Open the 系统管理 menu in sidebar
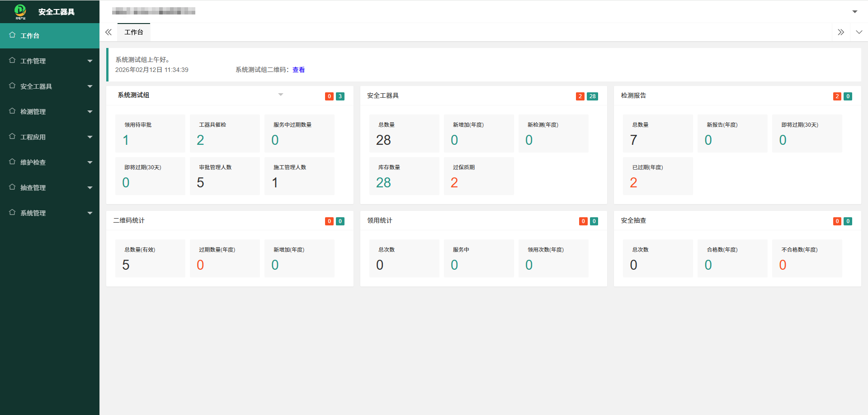The image size is (868, 415). click(x=50, y=213)
